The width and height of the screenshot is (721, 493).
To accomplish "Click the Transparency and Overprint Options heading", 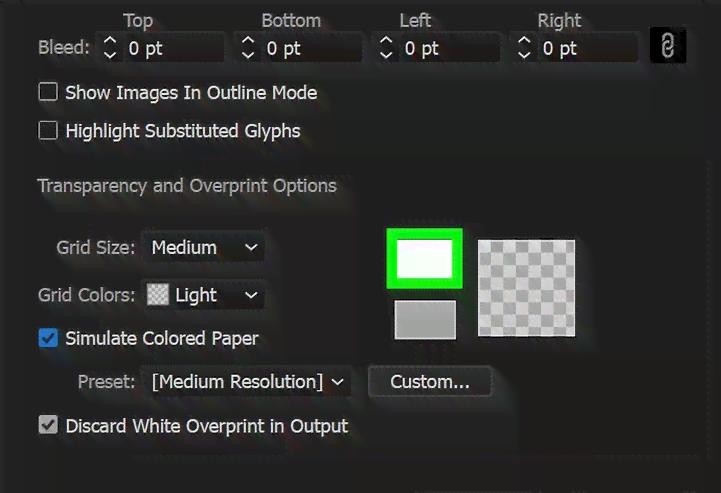I will tap(187, 186).
